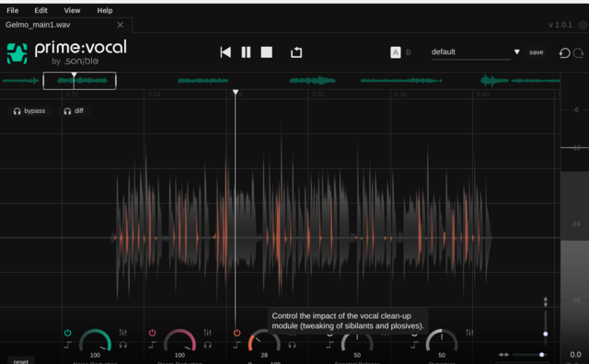Open Noise Reduction advanced sliders icon

click(x=122, y=333)
